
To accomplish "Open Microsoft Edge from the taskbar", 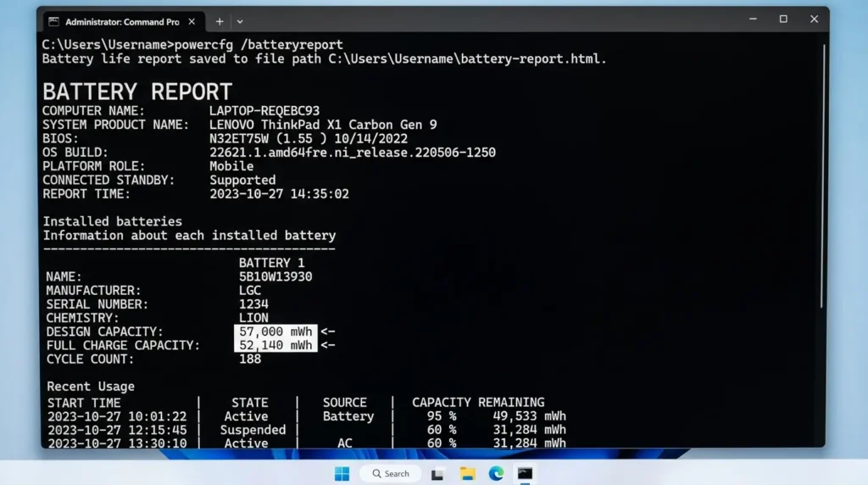I will [x=496, y=474].
